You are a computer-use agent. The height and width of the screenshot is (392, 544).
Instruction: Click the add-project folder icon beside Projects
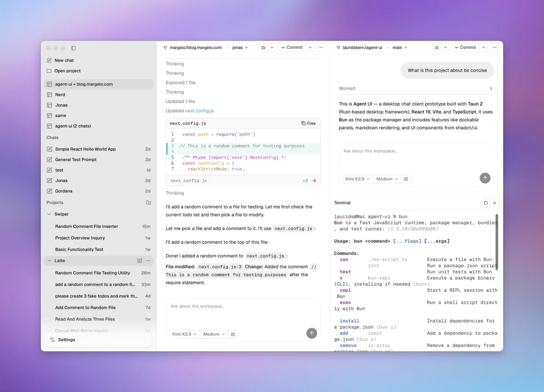click(x=148, y=203)
